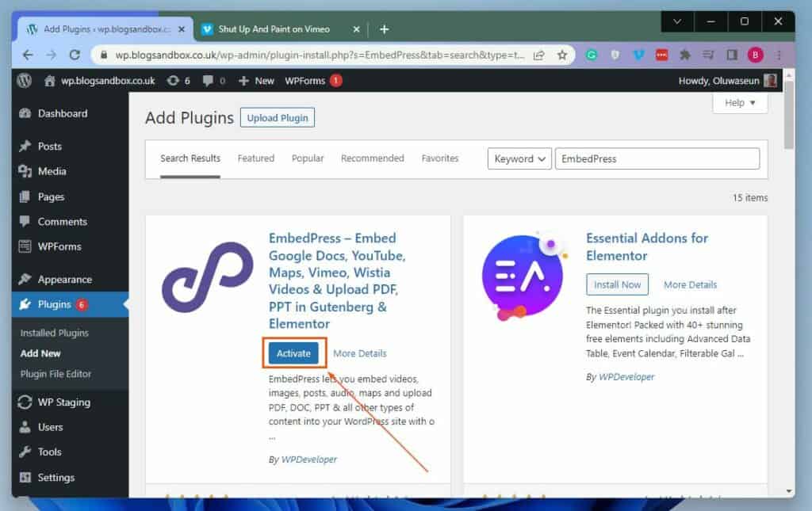Open Comments in sidebar
This screenshot has height=511, width=812.
[62, 221]
